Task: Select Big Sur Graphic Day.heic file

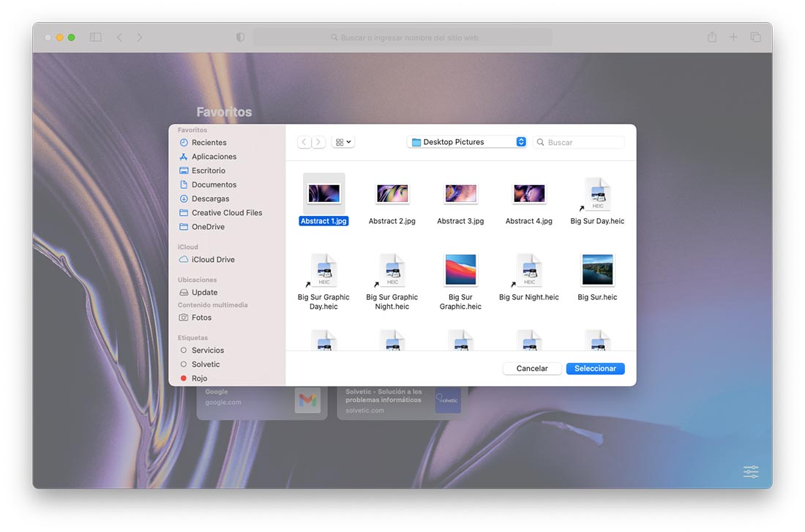Action: (323, 282)
